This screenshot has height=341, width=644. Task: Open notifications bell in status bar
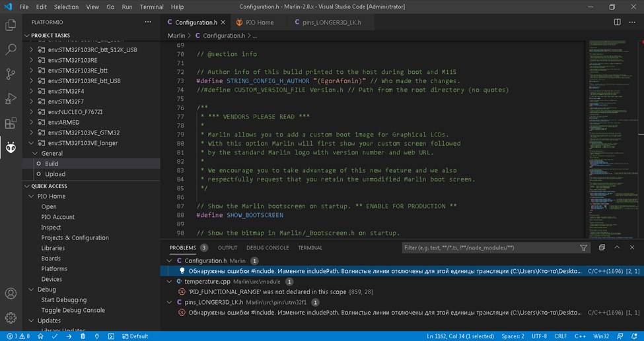[x=634, y=336]
